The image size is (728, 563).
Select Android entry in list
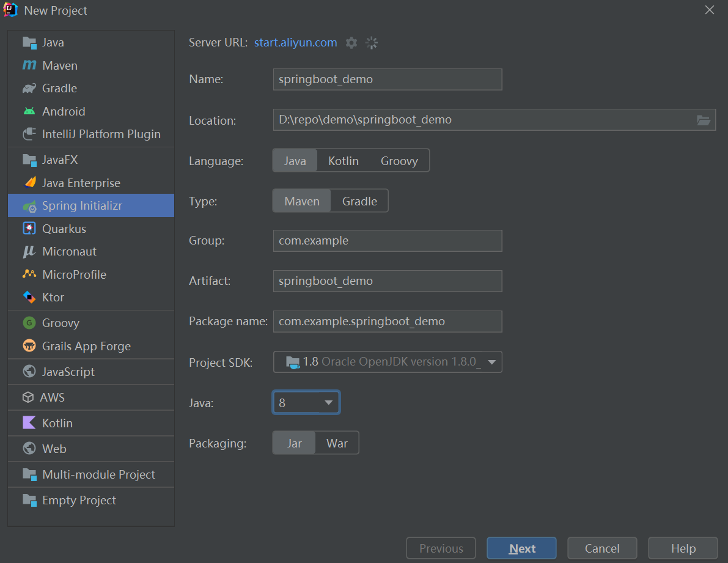(91, 111)
